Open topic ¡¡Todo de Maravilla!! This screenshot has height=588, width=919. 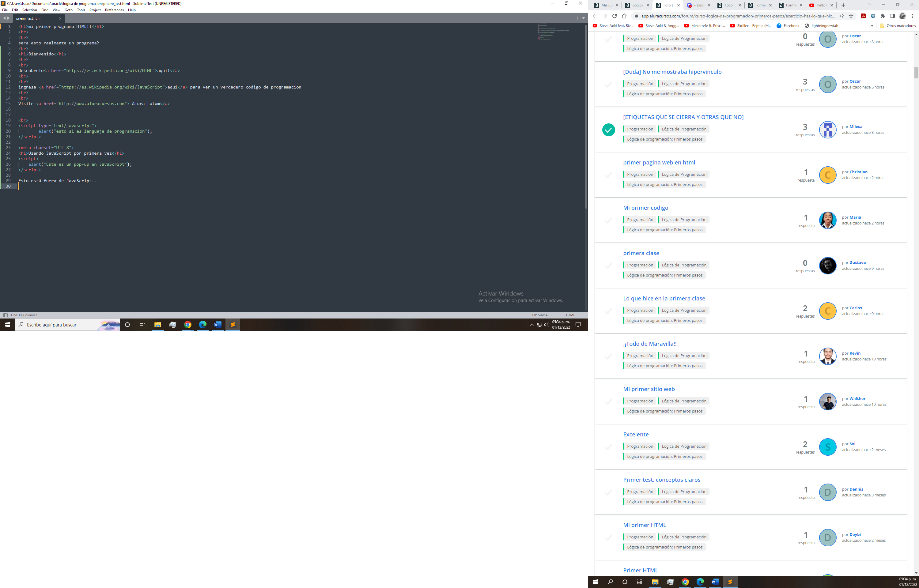pyautogui.click(x=649, y=344)
